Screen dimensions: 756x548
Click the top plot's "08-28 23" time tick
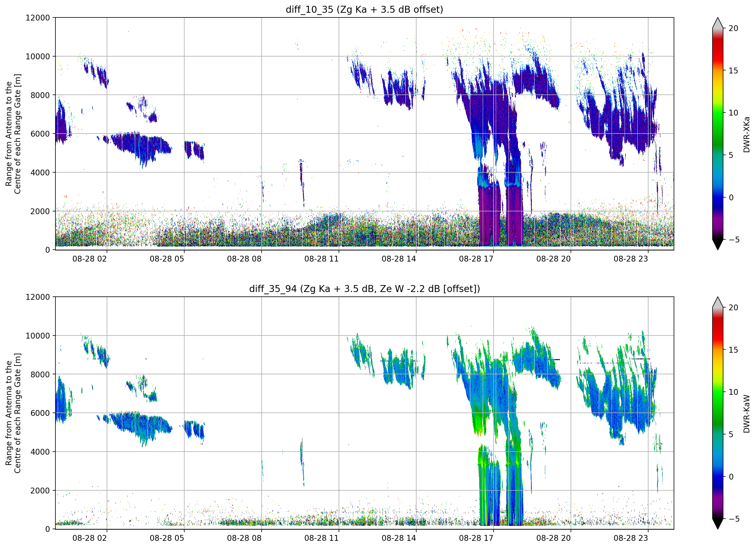[x=631, y=259]
